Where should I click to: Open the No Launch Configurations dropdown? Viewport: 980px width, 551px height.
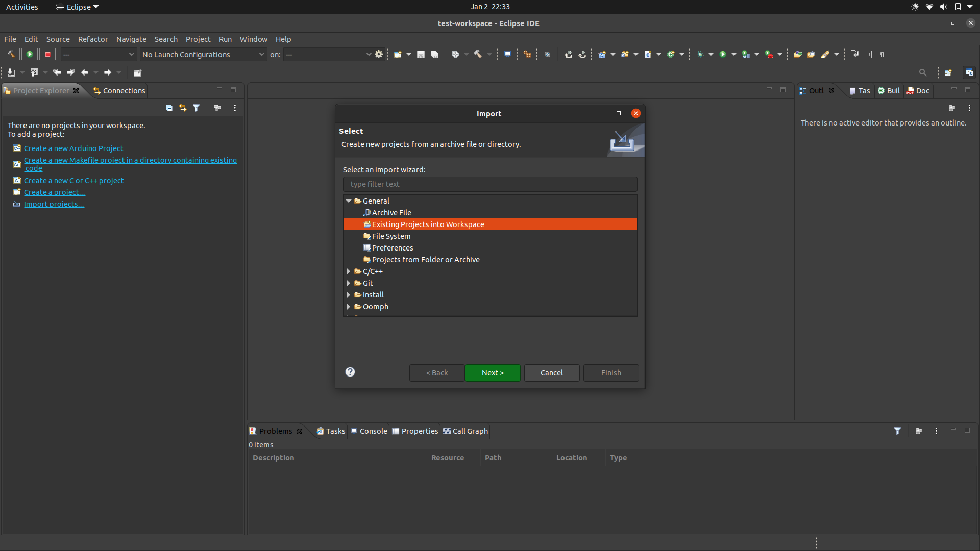pyautogui.click(x=203, y=54)
